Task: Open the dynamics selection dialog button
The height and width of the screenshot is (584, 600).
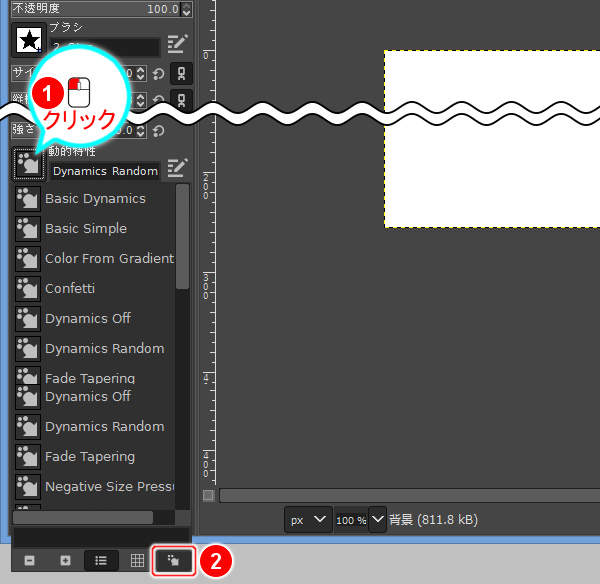Action: tap(174, 561)
